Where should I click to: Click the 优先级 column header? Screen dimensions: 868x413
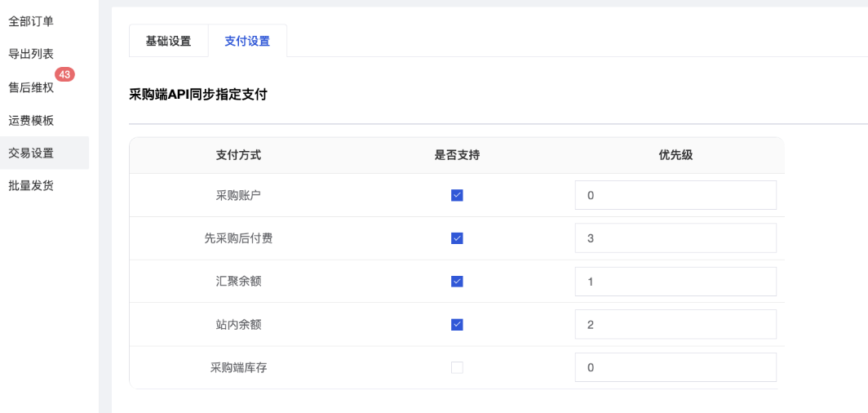(675, 154)
